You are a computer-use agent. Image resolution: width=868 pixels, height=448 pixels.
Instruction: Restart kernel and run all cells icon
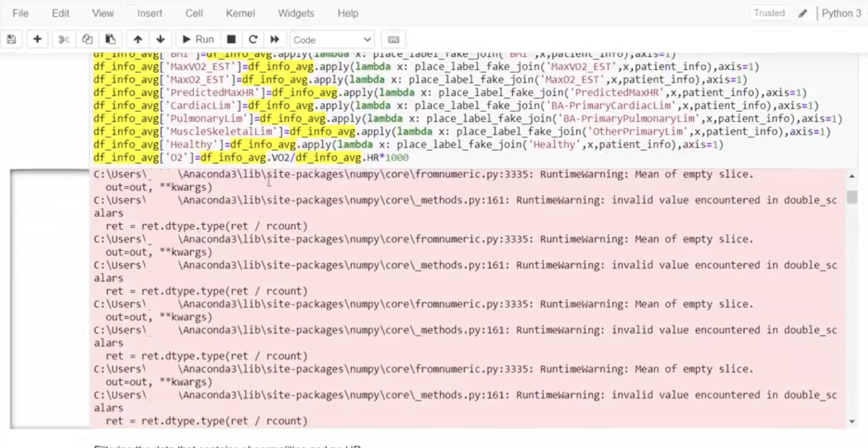[x=275, y=40]
